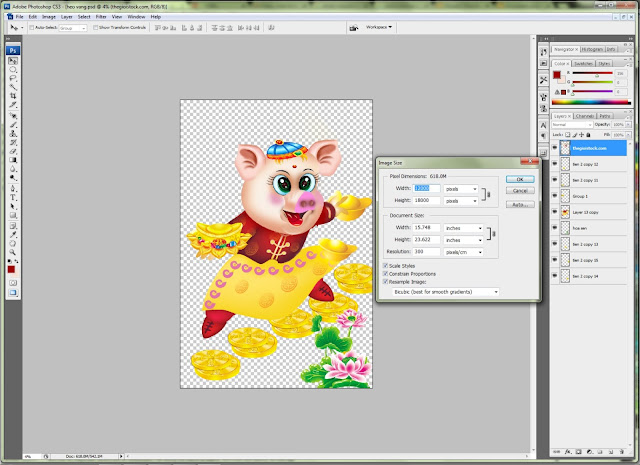Screen dimensions: 640x465
Task: Toggle Scale Styles checkbox
Action: [385, 266]
